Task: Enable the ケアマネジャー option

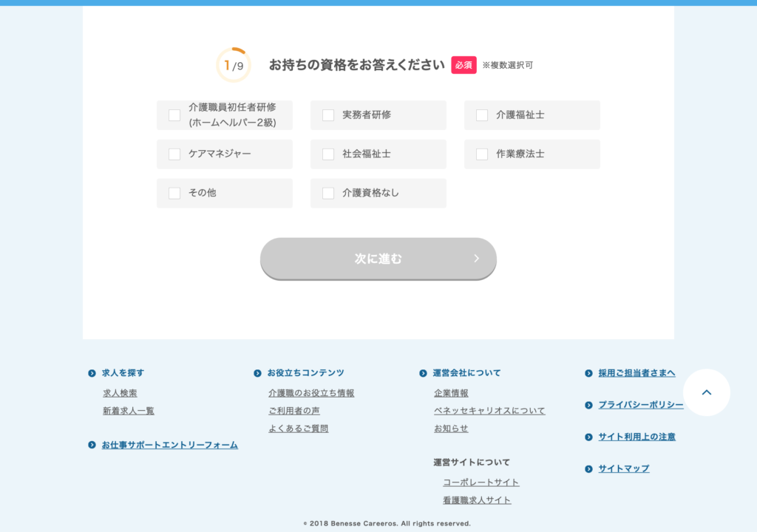Action: point(174,154)
